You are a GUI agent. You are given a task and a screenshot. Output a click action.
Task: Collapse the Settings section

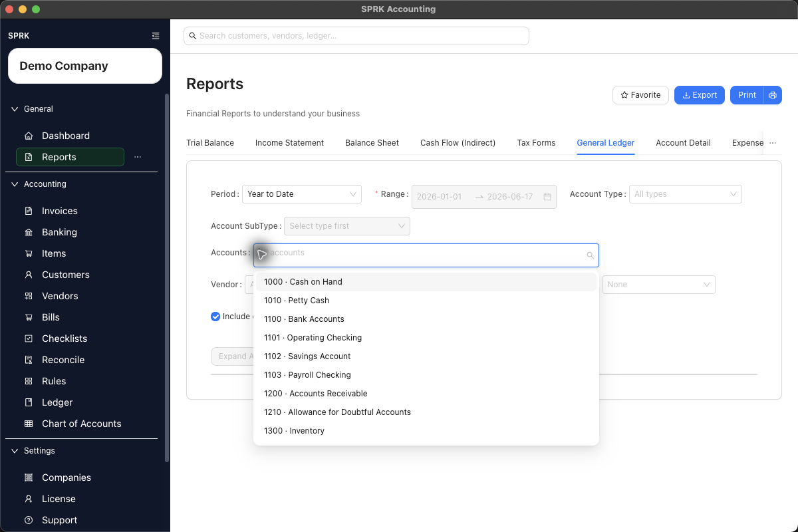coord(15,451)
